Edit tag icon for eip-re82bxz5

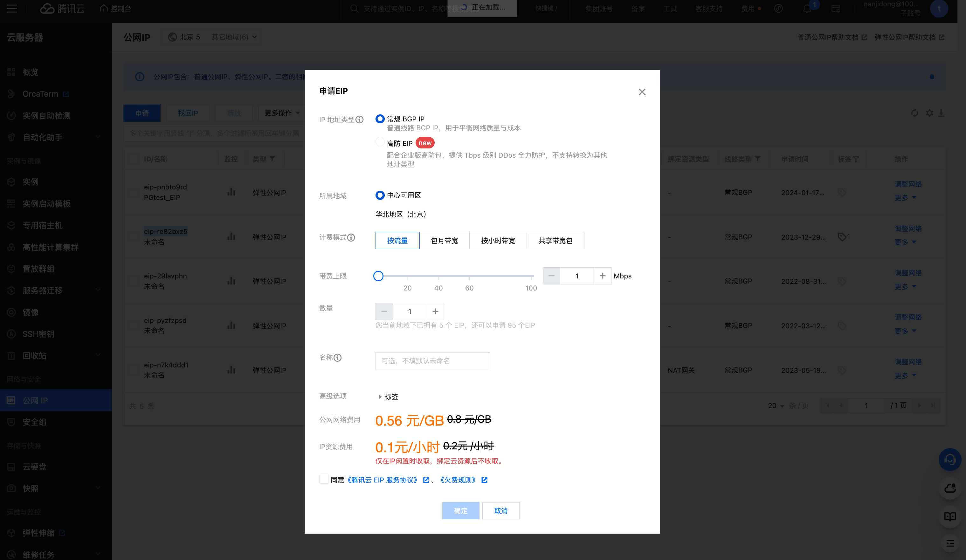click(x=842, y=237)
